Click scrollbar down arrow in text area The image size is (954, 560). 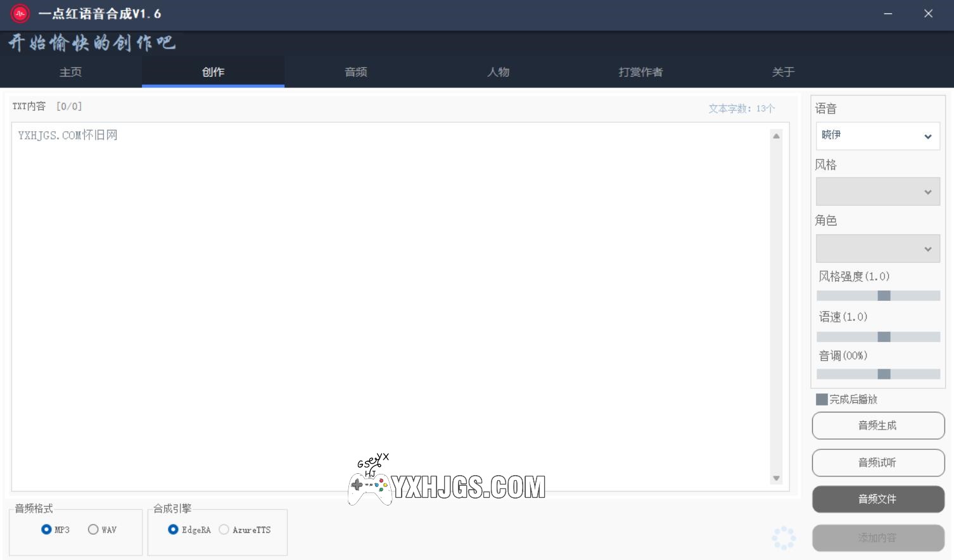tap(776, 478)
